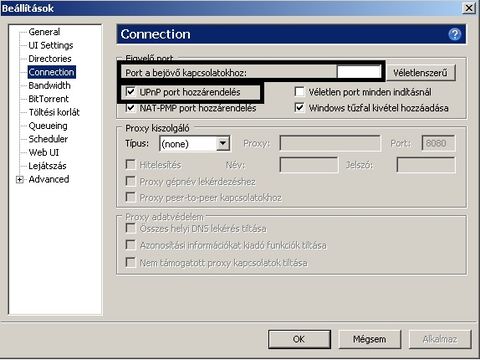Screen dimensions: 480x360
Task: Click the Jelszó password field
Action: (x=426, y=165)
